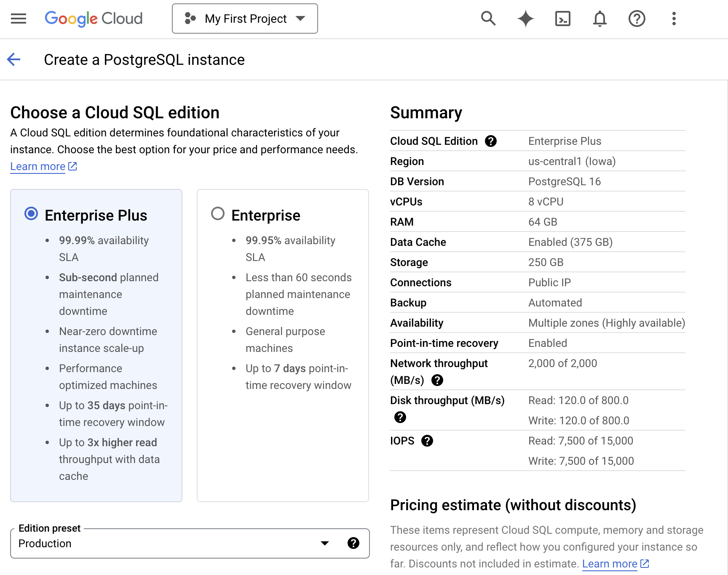
Task: Open the Learn more link under edition description
Action: point(43,167)
